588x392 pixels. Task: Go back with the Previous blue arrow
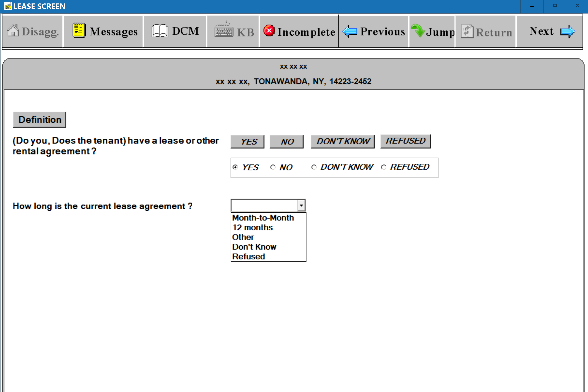coord(350,31)
